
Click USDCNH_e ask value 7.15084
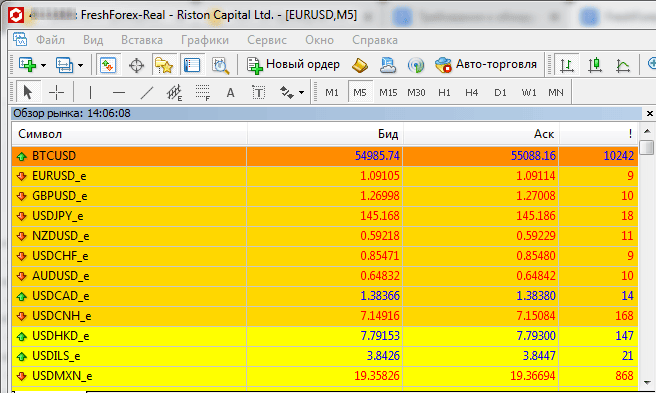click(536, 316)
